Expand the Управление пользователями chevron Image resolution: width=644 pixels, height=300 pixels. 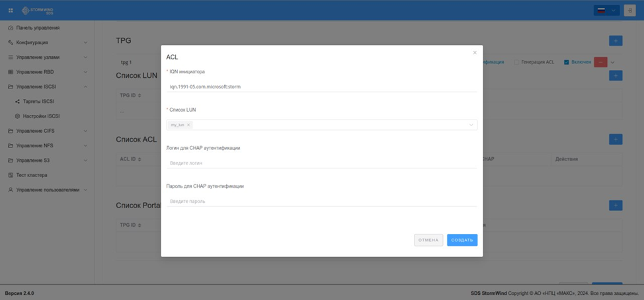85,190
